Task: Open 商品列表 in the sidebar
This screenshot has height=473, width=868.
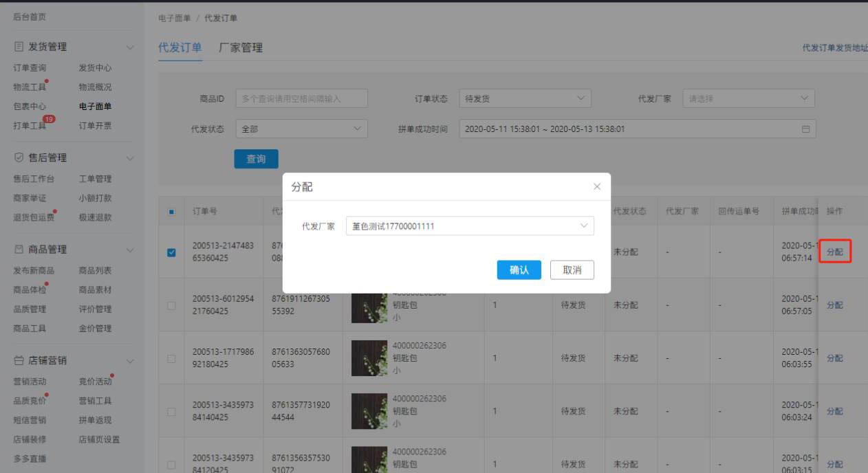Action: pos(95,271)
